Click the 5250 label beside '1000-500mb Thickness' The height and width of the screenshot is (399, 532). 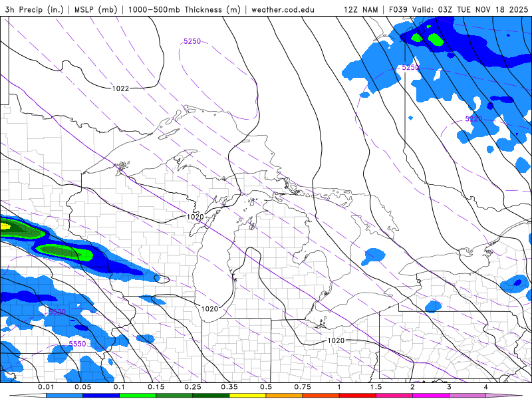point(192,41)
